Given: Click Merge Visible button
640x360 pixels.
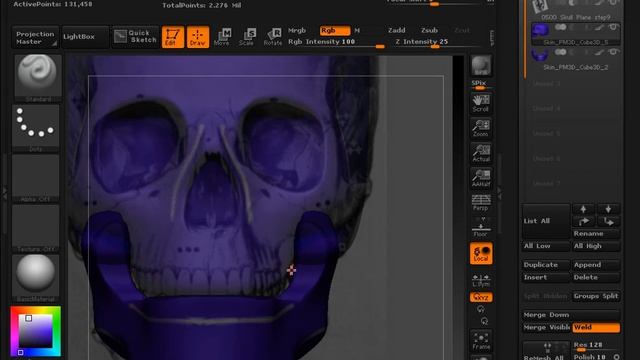Looking at the screenshot, I should pyautogui.click(x=546, y=327).
